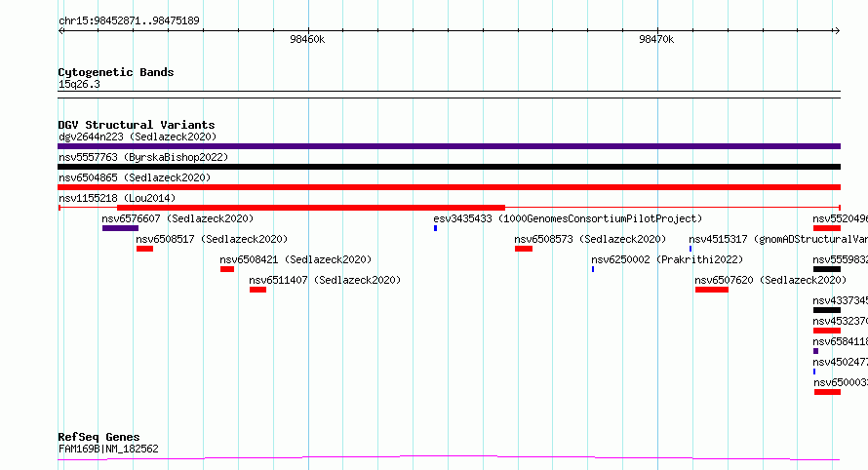
Task: Click the red bar under the nsv650003 label
Action: tap(828, 392)
